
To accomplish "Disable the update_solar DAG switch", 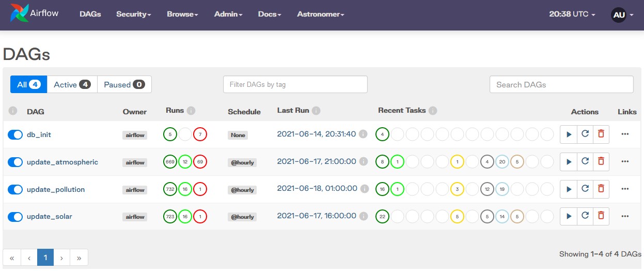I will tap(15, 217).
